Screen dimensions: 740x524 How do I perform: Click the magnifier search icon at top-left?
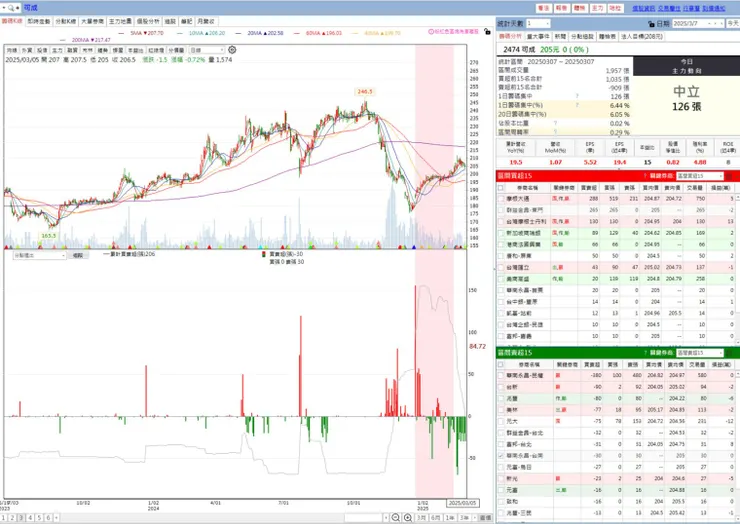pyautogui.click(x=10, y=8)
